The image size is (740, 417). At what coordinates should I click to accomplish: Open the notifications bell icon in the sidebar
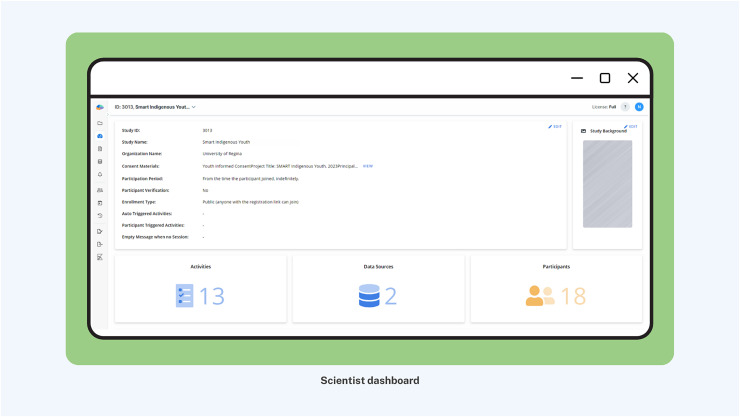coord(100,174)
